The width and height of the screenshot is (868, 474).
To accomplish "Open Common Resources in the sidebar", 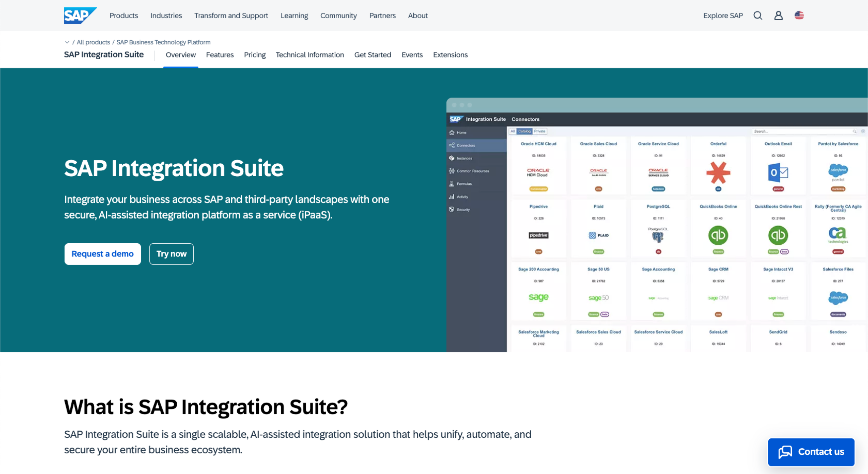I will point(452,171).
